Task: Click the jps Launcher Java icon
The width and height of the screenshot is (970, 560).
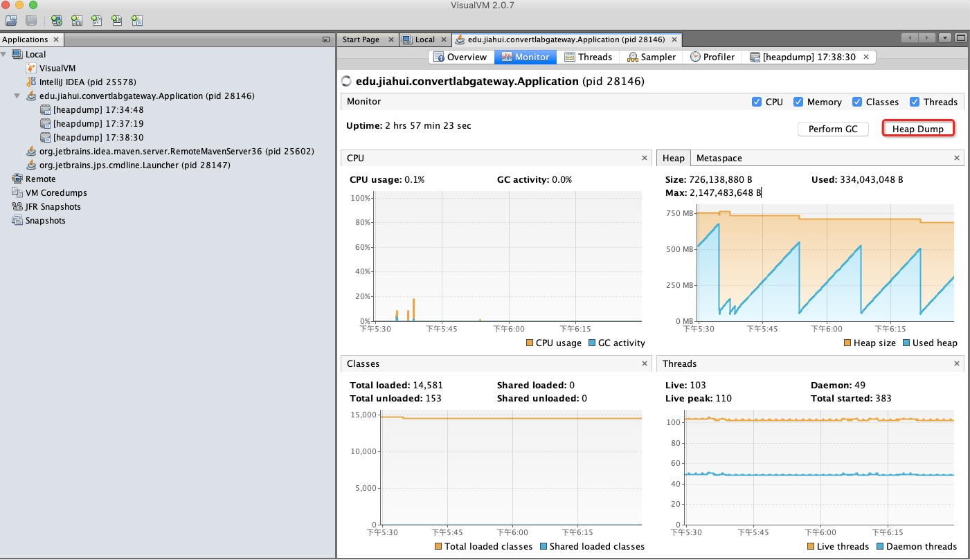Action: pyautogui.click(x=31, y=165)
